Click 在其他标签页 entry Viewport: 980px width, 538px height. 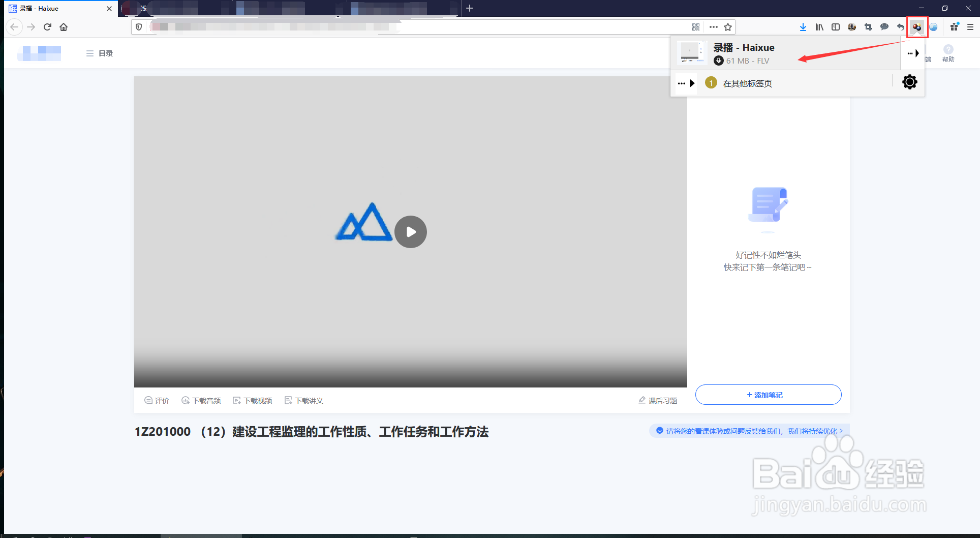point(747,83)
